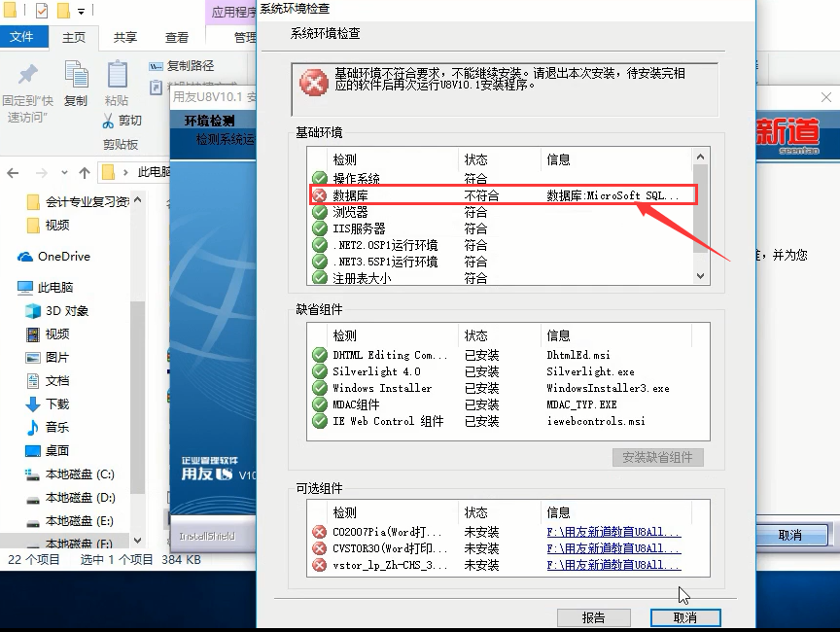This screenshot has height=632, width=840.
Task: Click the 数据库 不符合 status text
Action: pyautogui.click(x=481, y=195)
